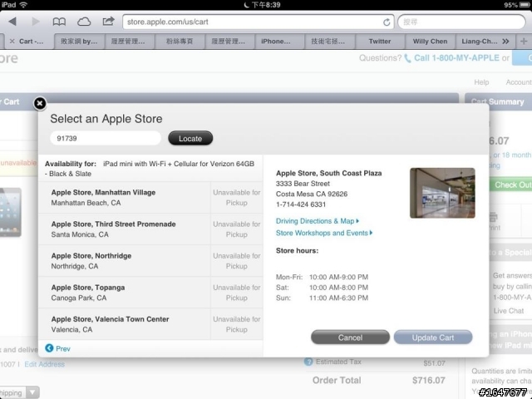
Task: View South Coast Plaza store photo
Action: coord(442,193)
